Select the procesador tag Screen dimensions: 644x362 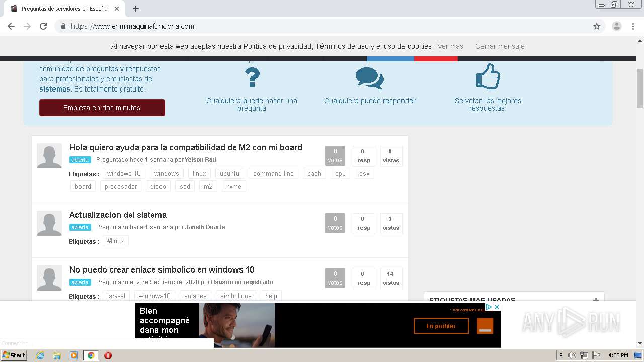tap(121, 186)
